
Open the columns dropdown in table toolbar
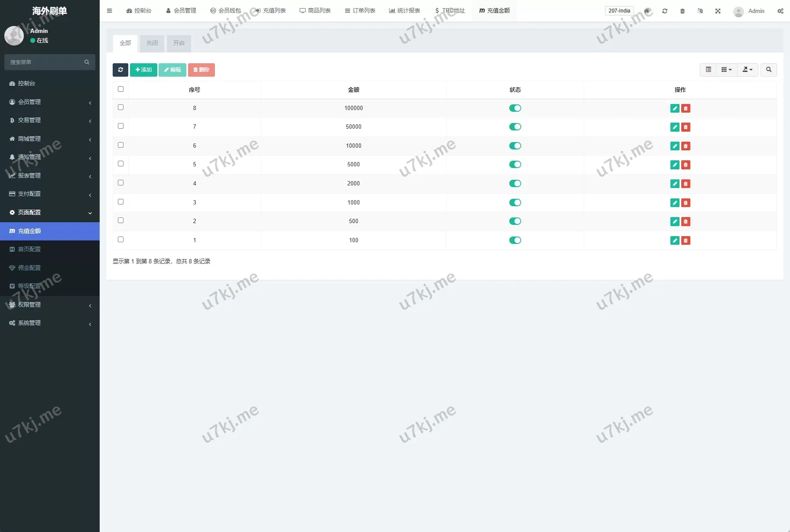coord(726,70)
